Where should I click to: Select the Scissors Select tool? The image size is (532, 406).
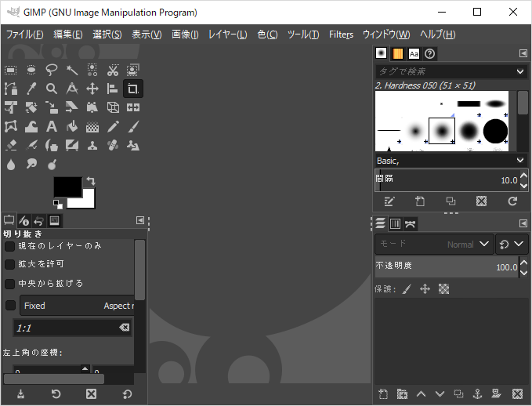[113, 71]
